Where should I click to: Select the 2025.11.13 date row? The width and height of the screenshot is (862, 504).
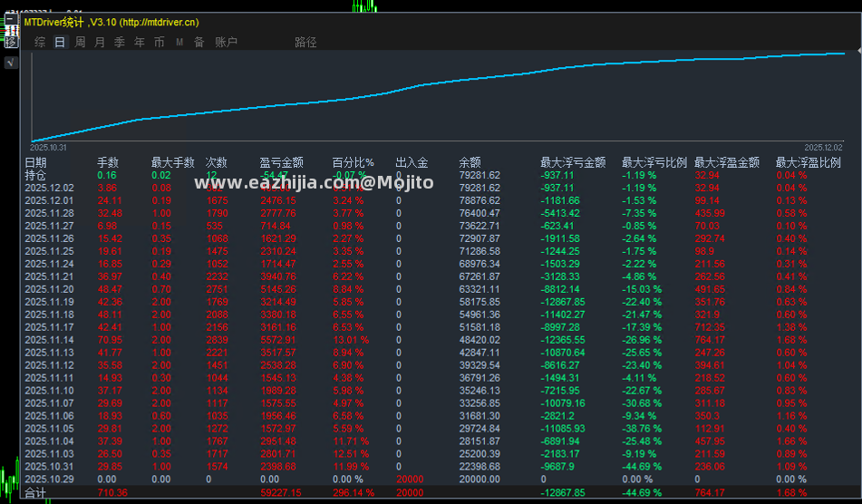[x=49, y=353]
